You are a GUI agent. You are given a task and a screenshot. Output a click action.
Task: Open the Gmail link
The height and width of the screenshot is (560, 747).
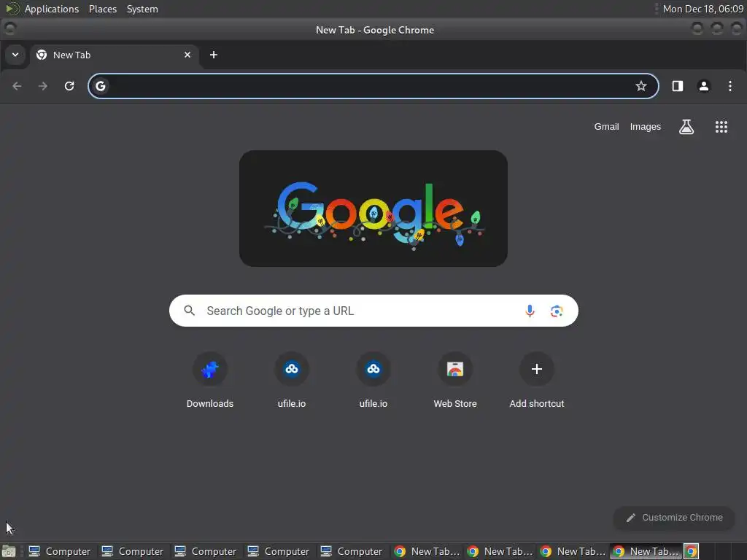(606, 127)
